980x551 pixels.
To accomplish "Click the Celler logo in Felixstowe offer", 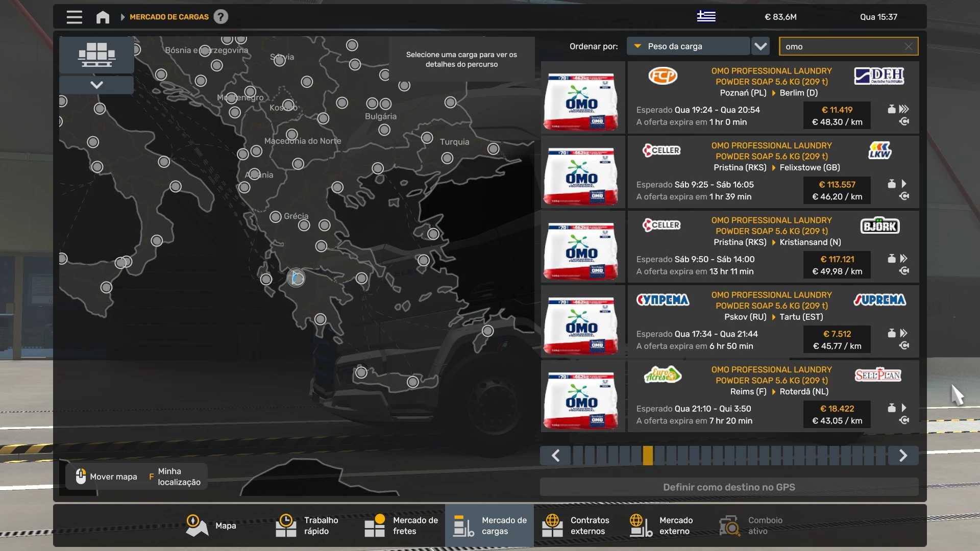I will coord(661,151).
